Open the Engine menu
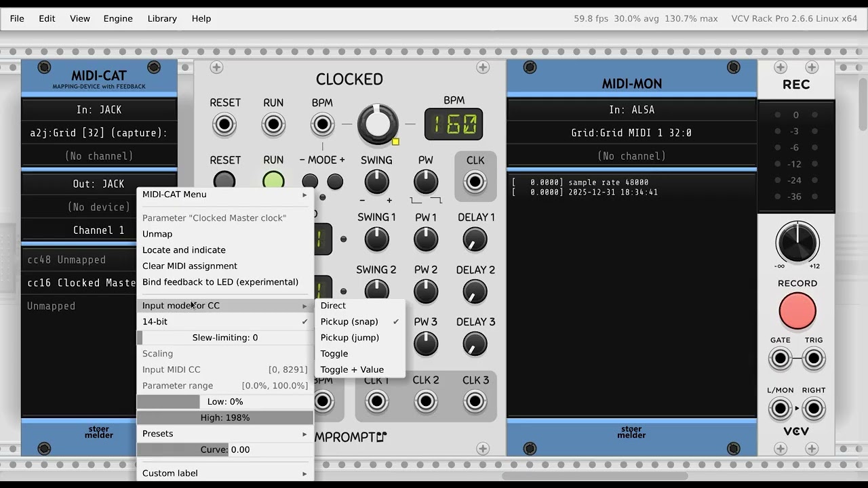The width and height of the screenshot is (868, 488). (x=118, y=18)
